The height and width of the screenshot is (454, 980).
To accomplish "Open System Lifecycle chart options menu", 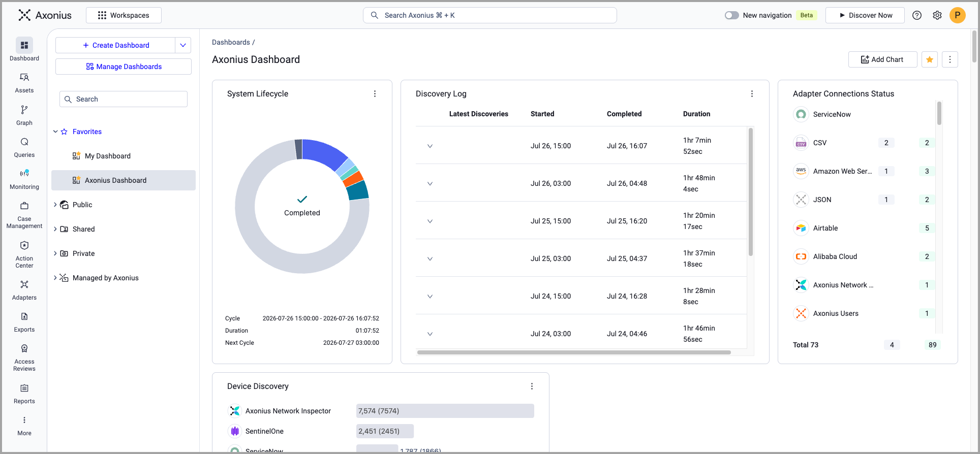I will point(375,94).
